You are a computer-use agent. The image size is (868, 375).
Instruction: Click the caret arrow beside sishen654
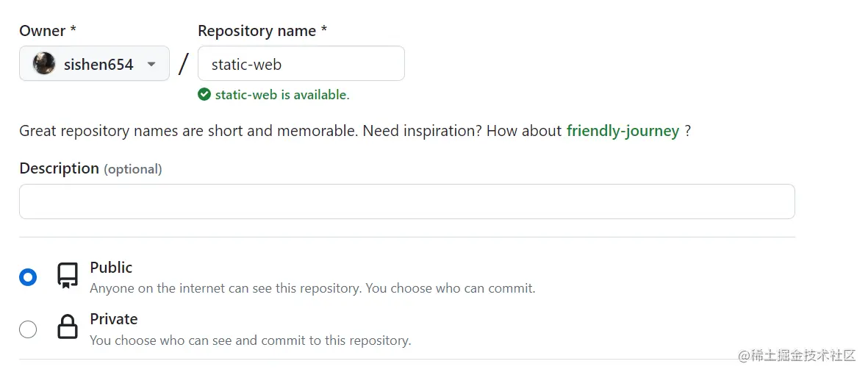pyautogui.click(x=151, y=64)
